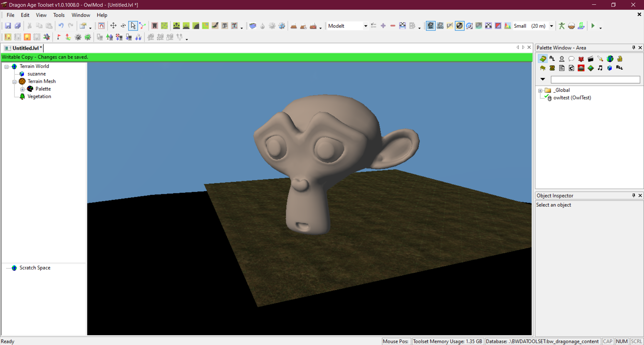Select the Vegetation tree item
The height and width of the screenshot is (345, 644).
point(39,96)
